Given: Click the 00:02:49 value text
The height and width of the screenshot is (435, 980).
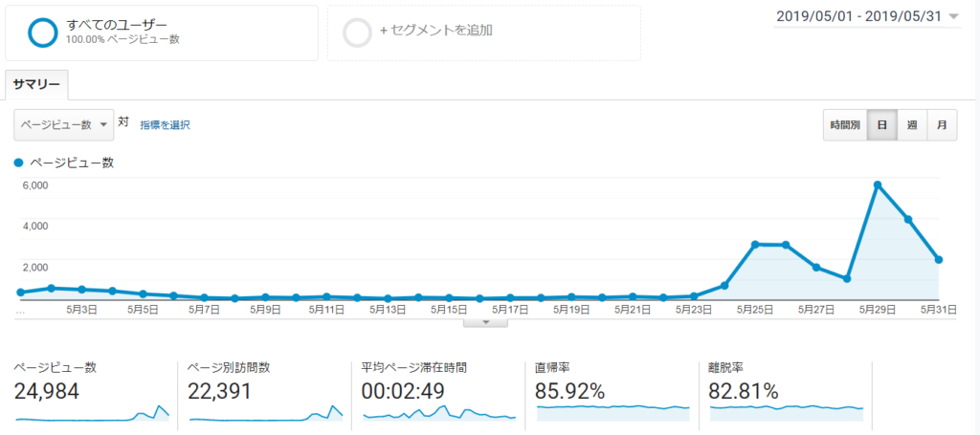Looking at the screenshot, I should point(403,391).
